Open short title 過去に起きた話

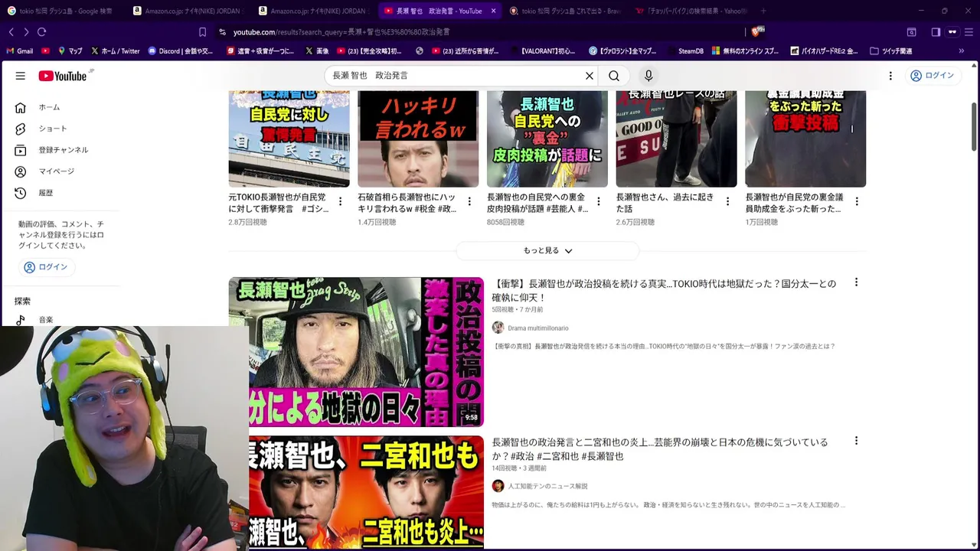pyautogui.click(x=665, y=203)
